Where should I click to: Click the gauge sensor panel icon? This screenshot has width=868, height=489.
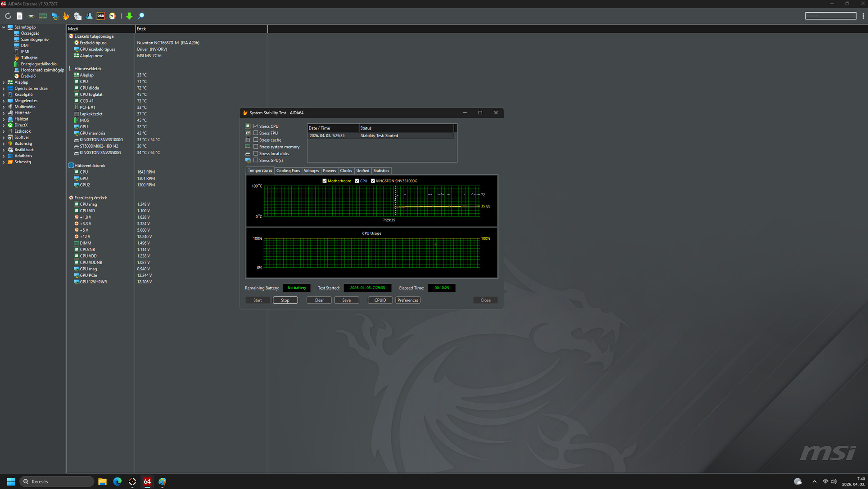coord(112,16)
